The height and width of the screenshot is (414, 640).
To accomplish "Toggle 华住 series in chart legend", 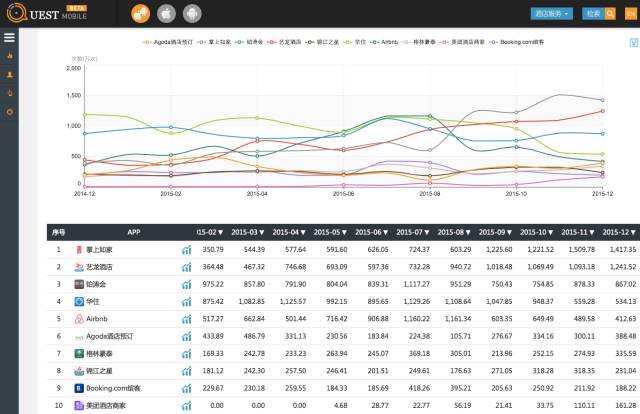I will (355, 42).
